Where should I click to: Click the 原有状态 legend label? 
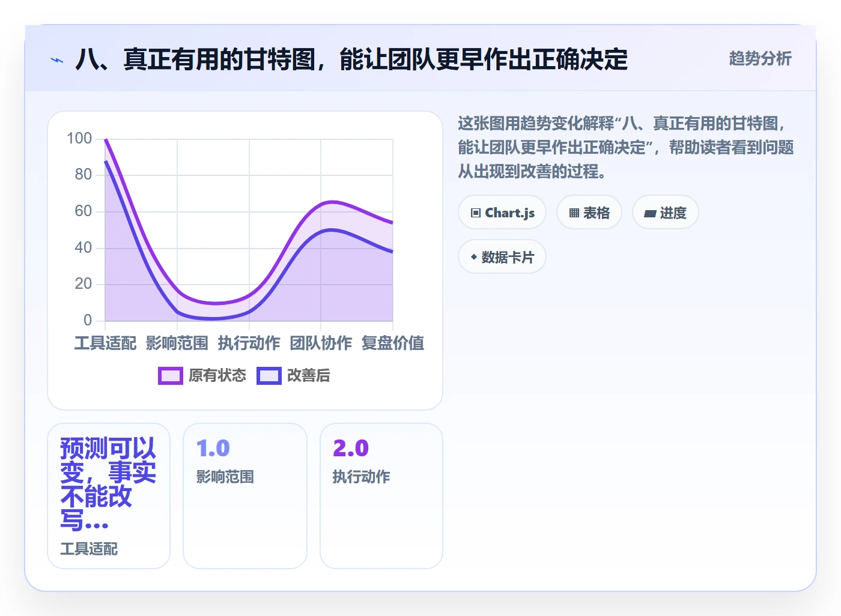click(217, 376)
